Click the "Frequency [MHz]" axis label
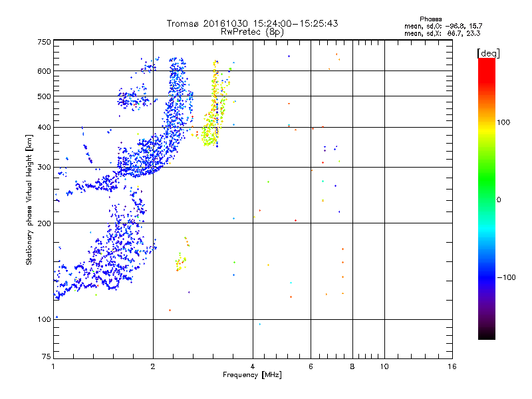Screen dimensions: 532x399 252,375
